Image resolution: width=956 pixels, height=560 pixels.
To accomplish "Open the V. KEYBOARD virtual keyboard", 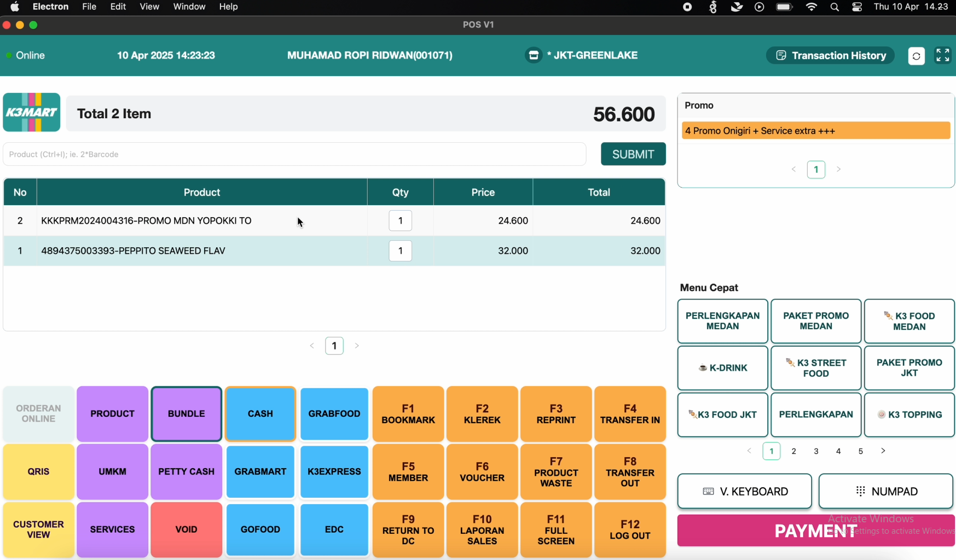I will pos(744,491).
